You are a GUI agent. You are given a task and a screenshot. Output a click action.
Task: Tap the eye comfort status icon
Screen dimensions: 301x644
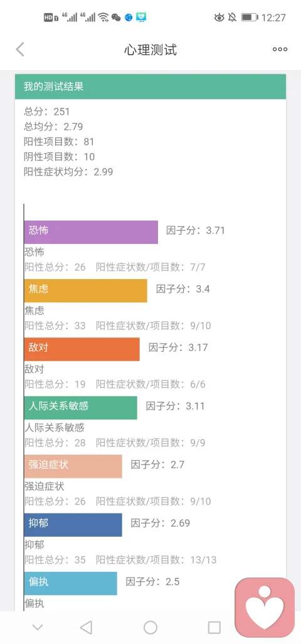(219, 18)
